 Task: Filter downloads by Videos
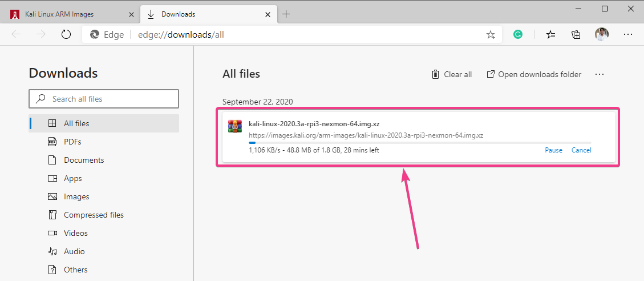tap(104, 233)
